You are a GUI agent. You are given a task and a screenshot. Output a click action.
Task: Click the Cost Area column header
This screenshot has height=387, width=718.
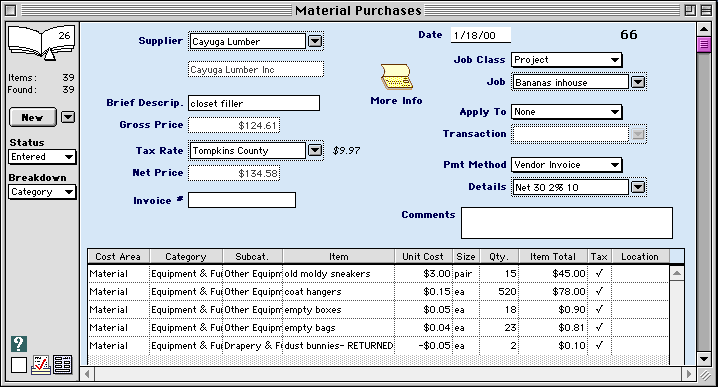[x=118, y=256]
